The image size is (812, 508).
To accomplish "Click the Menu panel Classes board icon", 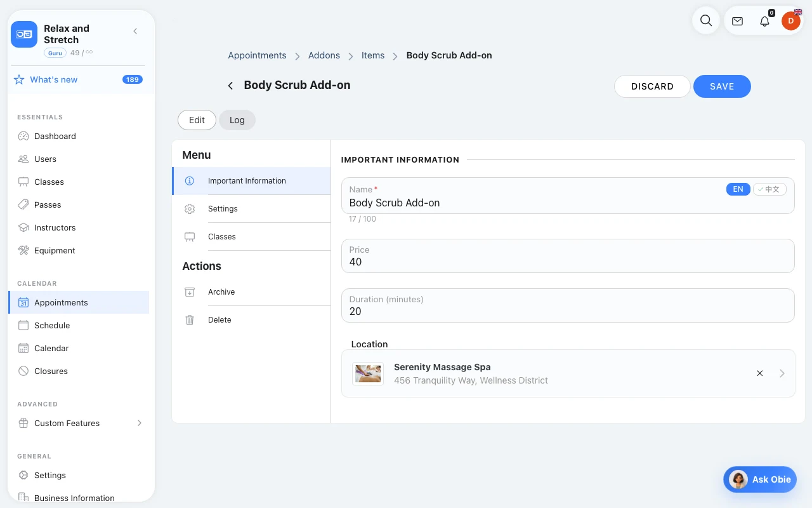I will 189,237.
